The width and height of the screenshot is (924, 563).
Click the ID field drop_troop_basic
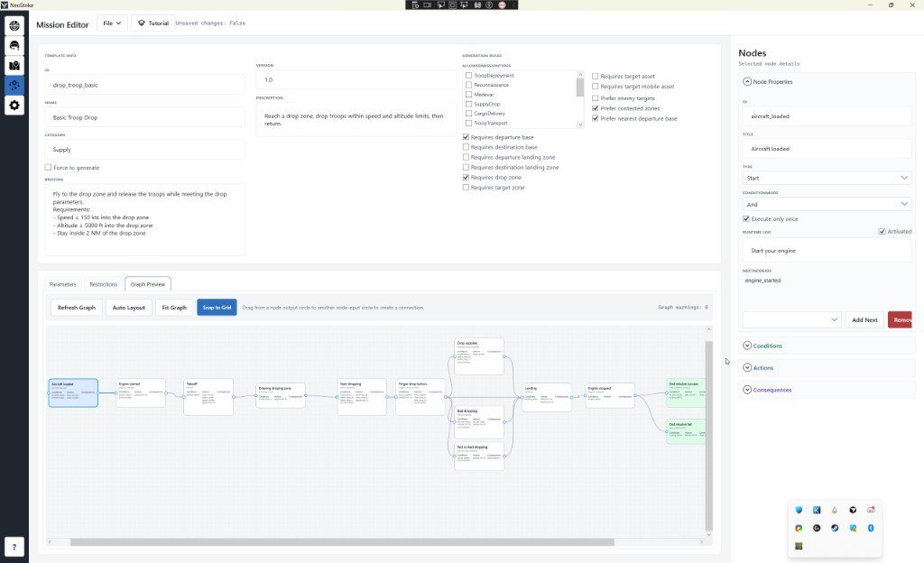(x=145, y=85)
